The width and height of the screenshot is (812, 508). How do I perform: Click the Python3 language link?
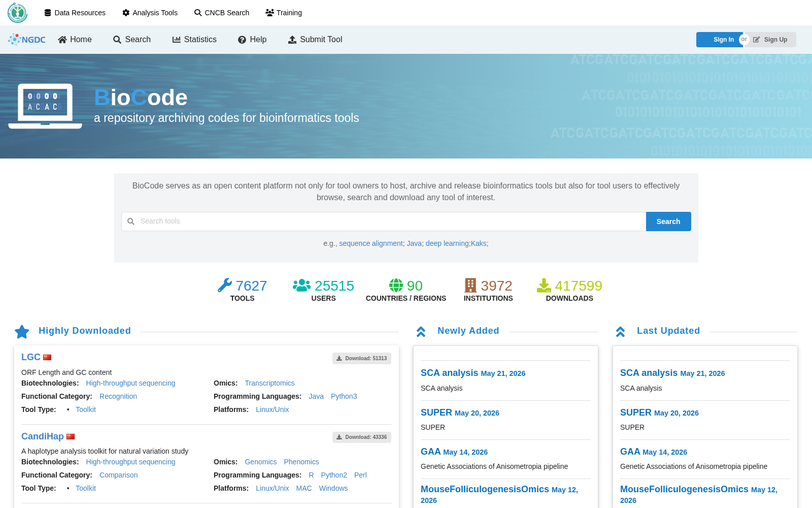click(x=344, y=397)
